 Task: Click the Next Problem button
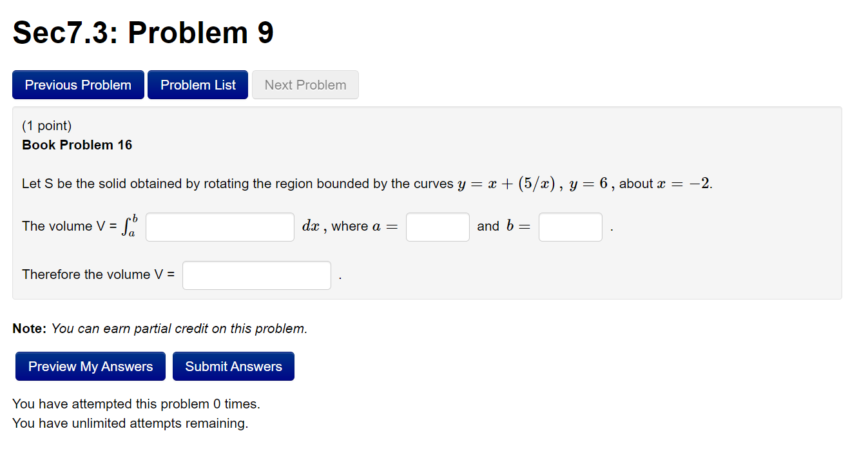coord(305,84)
